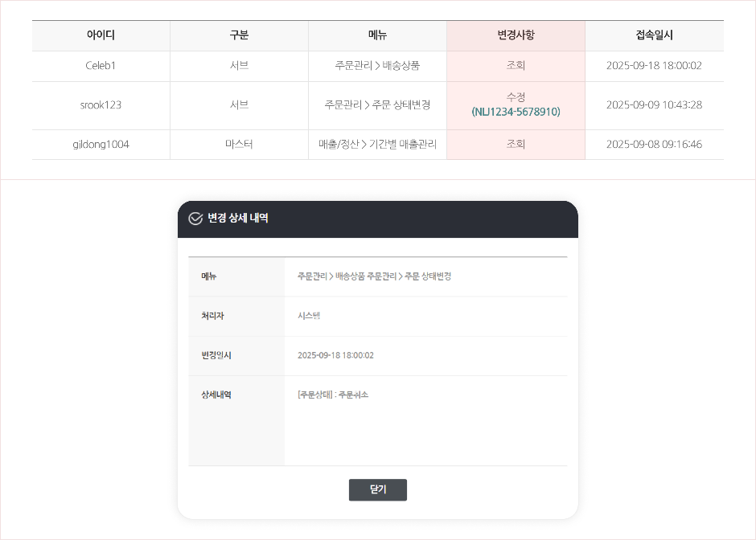The image size is (756, 540).
Task: Click the 변경 상세 내역 dialog title
Action: [x=238, y=219]
